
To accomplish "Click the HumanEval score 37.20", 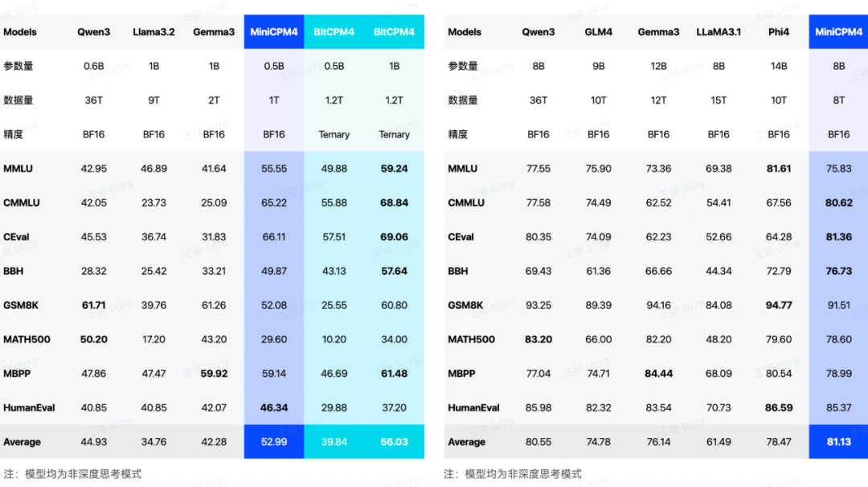I will click(394, 408).
